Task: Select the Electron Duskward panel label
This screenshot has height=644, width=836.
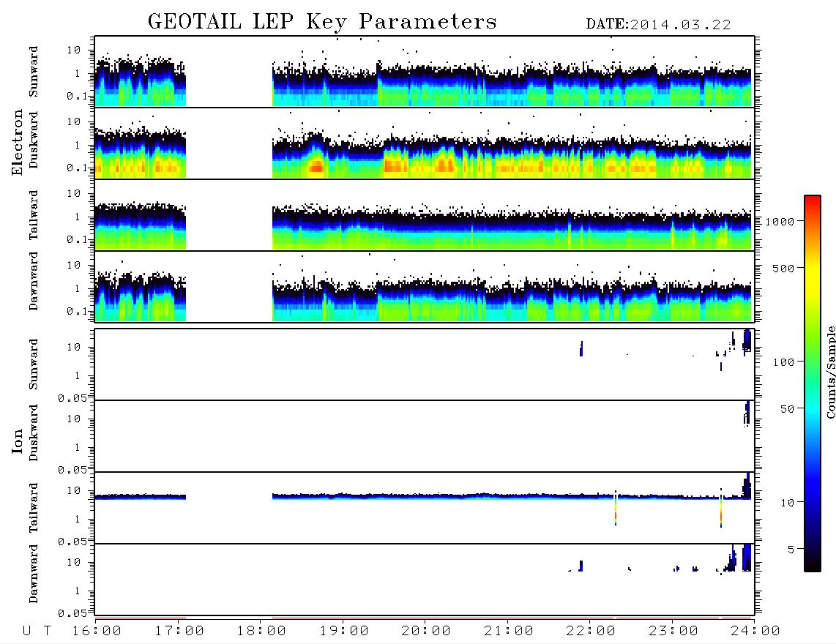Action: (x=34, y=141)
